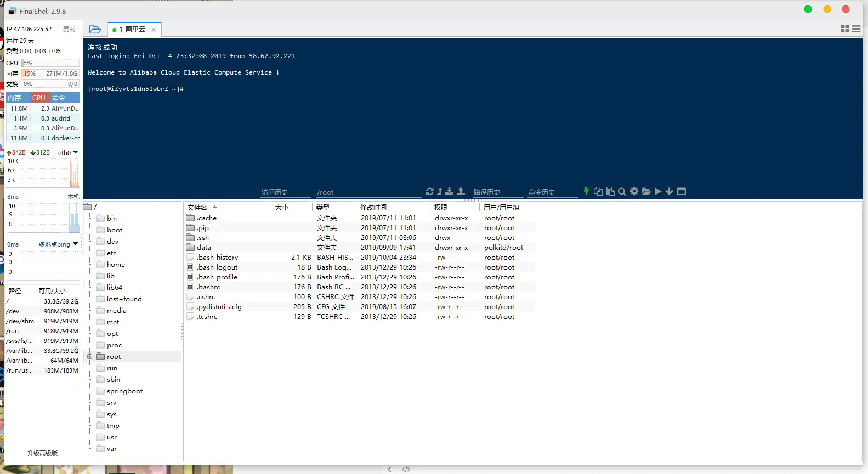Click the upload file icon
868x474 pixels.
click(461, 191)
